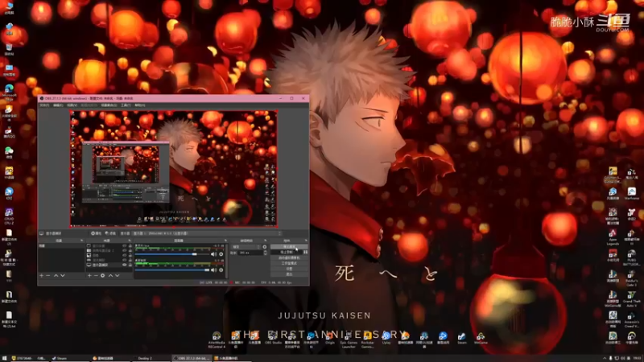Open the 编辑(E) Edit menu in OBS
644x362 pixels.
(x=58, y=105)
